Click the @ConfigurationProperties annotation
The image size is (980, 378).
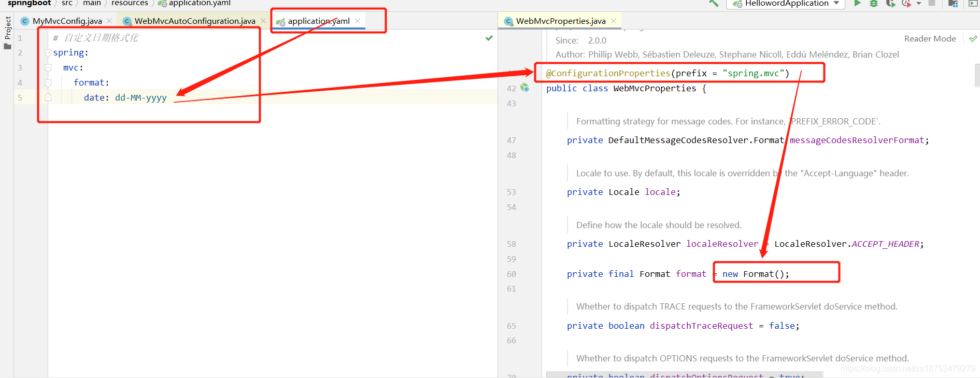tap(608, 74)
